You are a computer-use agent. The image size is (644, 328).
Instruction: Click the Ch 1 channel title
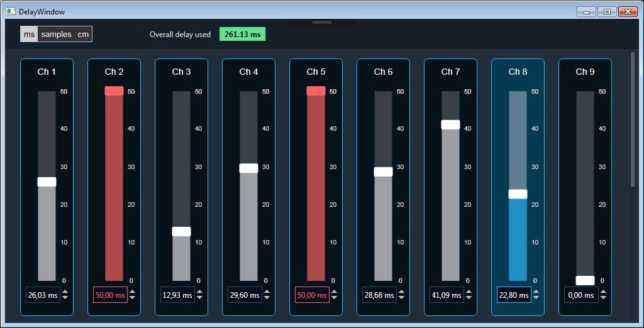coord(47,72)
